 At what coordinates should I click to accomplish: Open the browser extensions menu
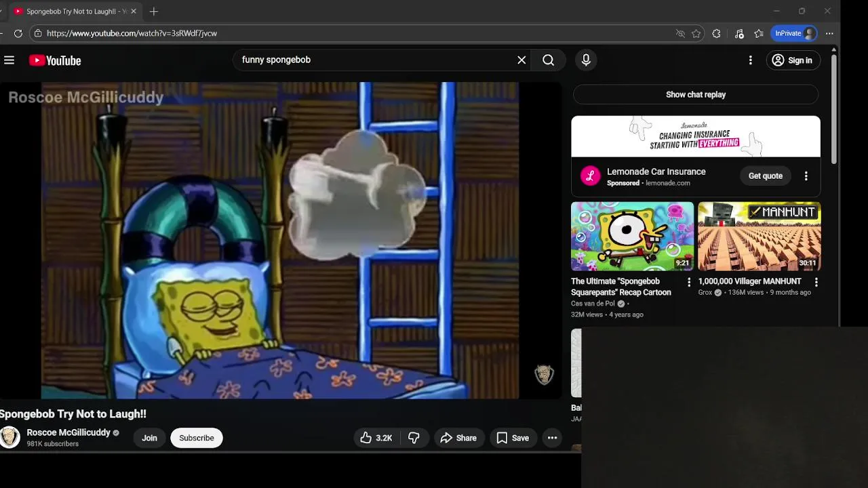(x=716, y=33)
